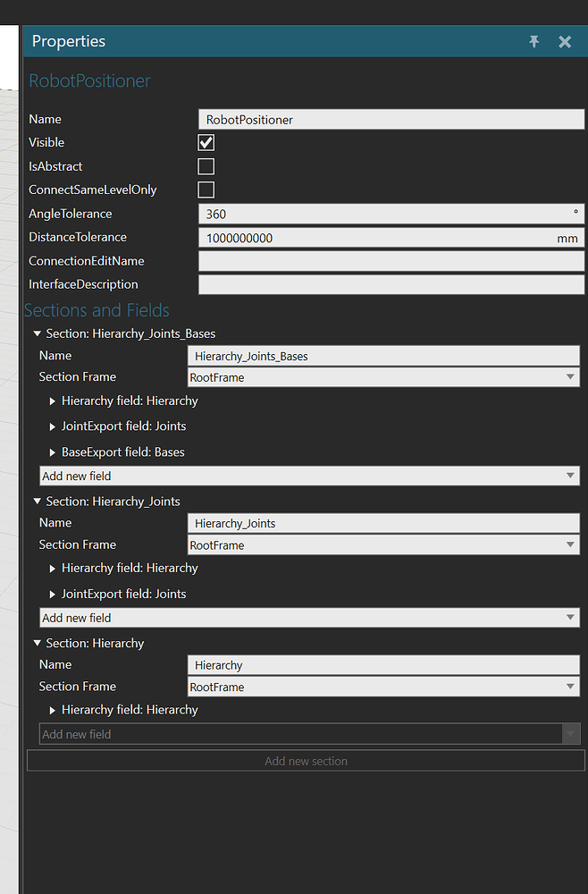Select the RobotPositioner Name input field

(x=391, y=119)
